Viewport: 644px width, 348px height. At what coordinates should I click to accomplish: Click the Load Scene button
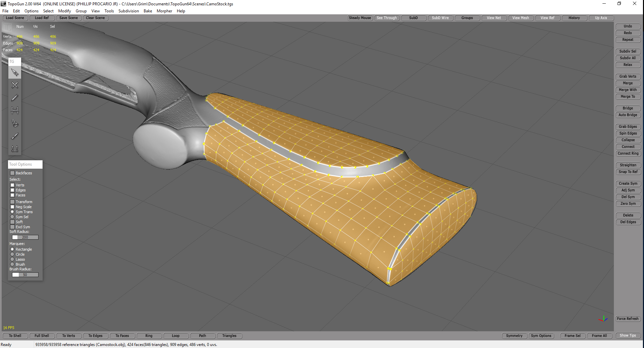point(15,18)
